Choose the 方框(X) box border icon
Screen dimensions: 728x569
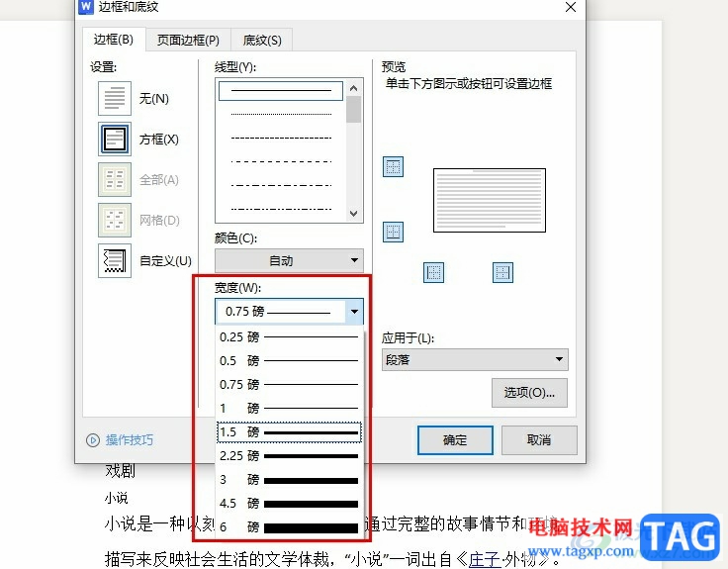(115, 139)
